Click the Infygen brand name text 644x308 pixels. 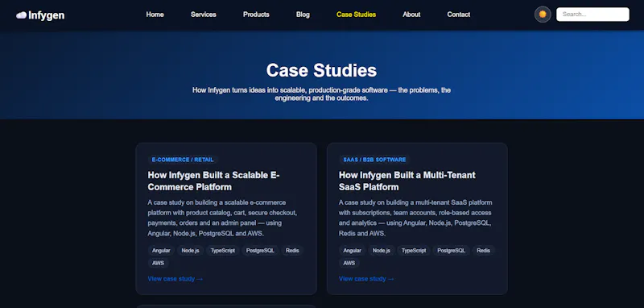tap(47, 15)
